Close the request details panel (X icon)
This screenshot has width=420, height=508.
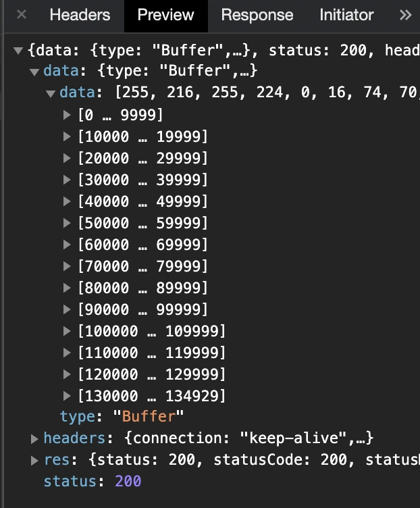[22, 15]
